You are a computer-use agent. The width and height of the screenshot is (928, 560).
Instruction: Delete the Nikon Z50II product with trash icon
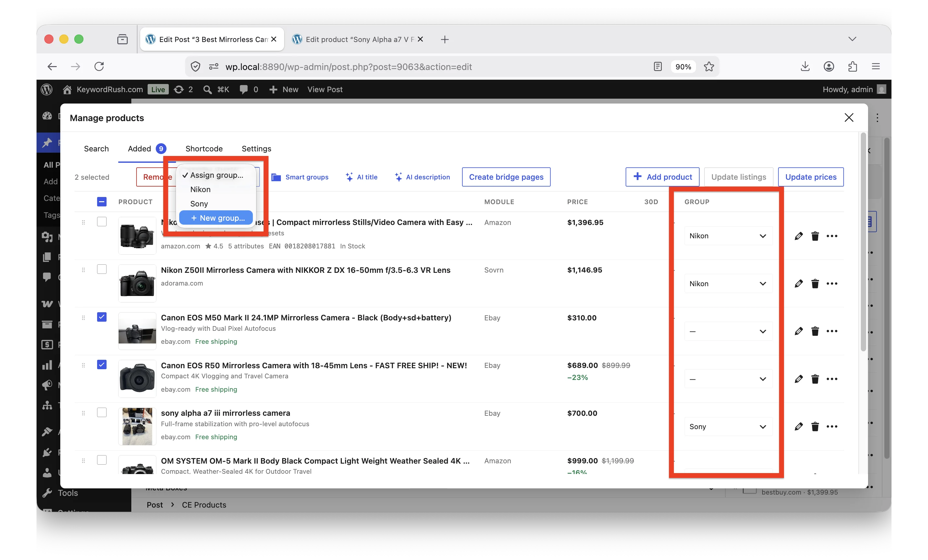coord(815,283)
